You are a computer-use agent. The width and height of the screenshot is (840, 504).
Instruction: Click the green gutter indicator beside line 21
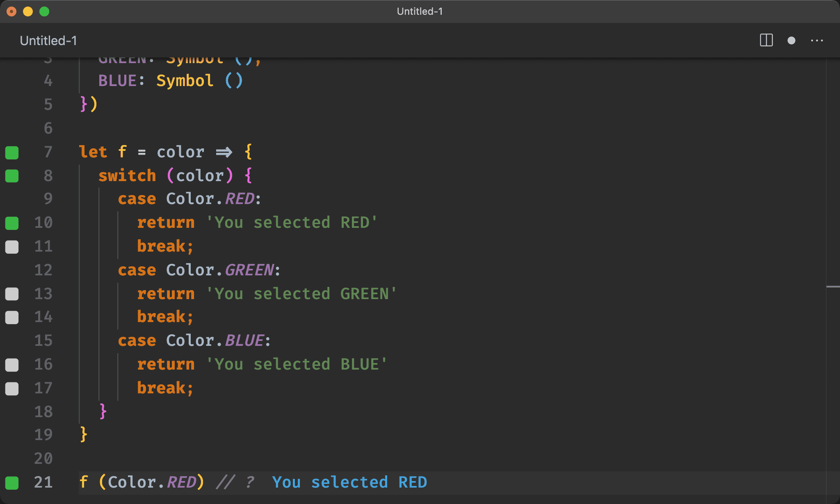12,483
